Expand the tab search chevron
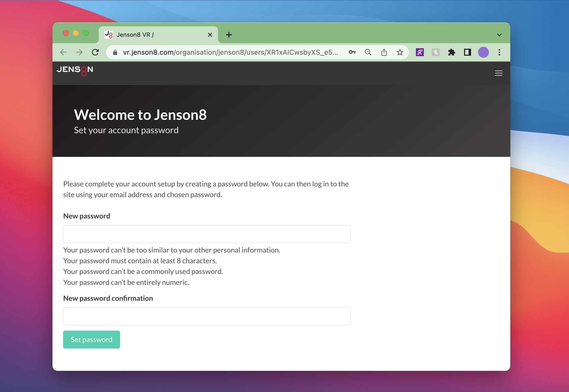This screenshot has height=392, width=569. 499,35
